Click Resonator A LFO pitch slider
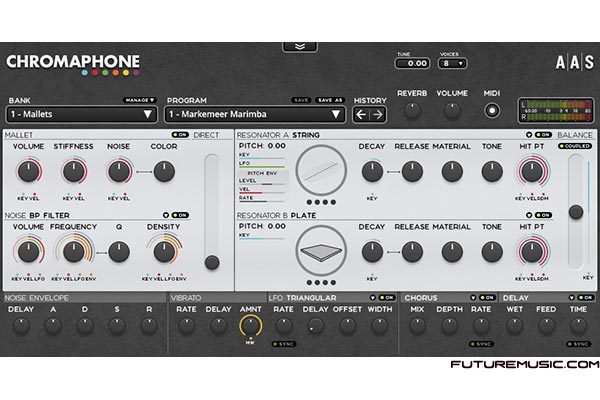This screenshot has height=400, width=600. pos(262,167)
